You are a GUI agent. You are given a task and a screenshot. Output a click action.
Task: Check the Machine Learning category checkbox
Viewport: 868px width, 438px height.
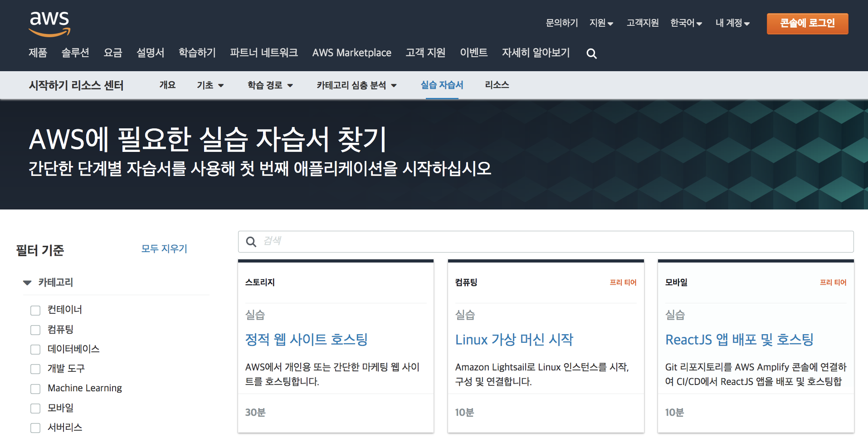[x=35, y=389]
